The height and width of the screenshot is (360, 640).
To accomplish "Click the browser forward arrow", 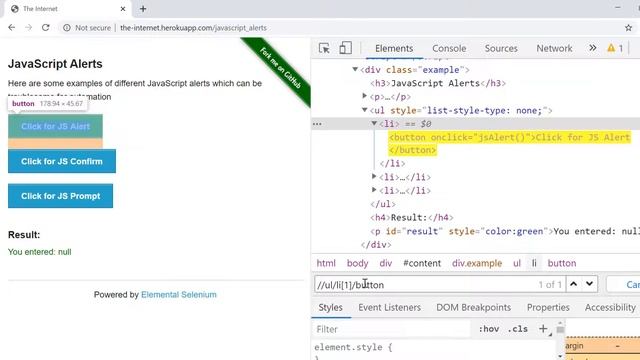I will click(x=29, y=28).
